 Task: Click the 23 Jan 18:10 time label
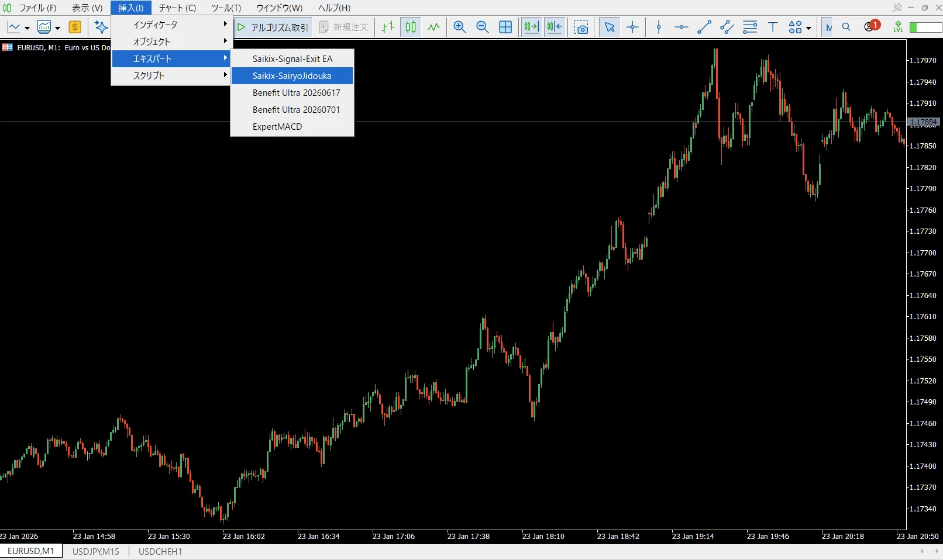click(x=543, y=536)
